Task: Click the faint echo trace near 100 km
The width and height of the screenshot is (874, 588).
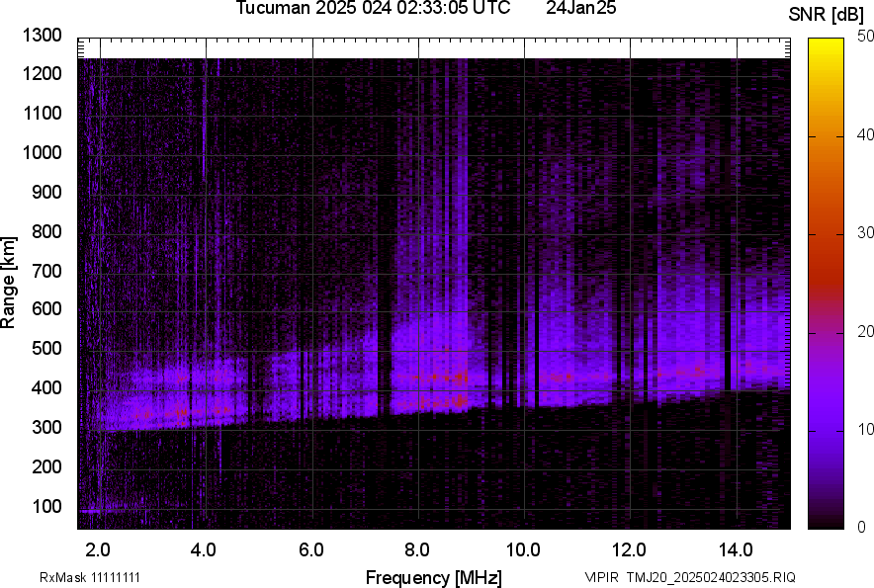Action: tap(94, 511)
